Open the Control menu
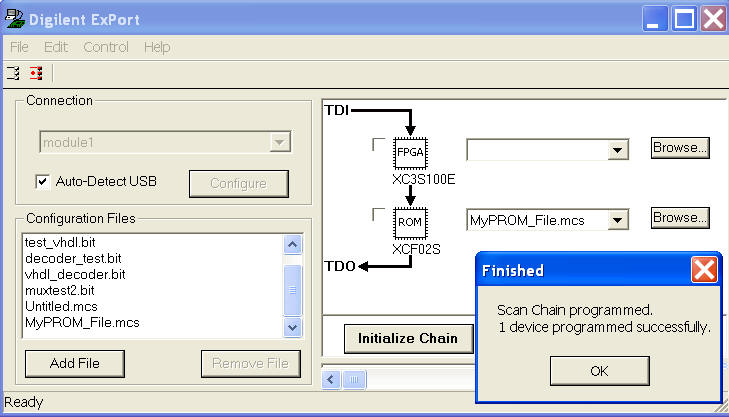 [x=106, y=47]
